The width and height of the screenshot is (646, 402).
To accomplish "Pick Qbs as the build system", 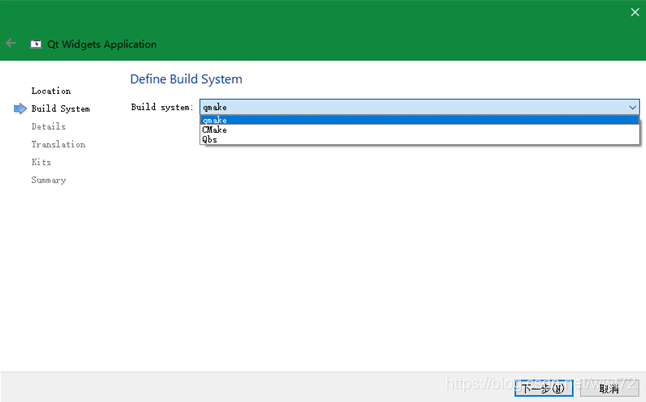I will [x=419, y=139].
